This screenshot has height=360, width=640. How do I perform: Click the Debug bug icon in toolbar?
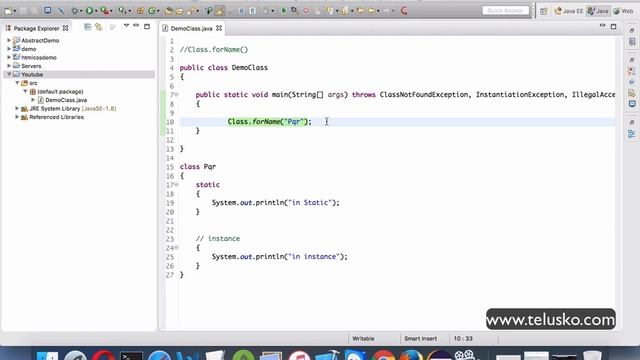tap(74, 11)
